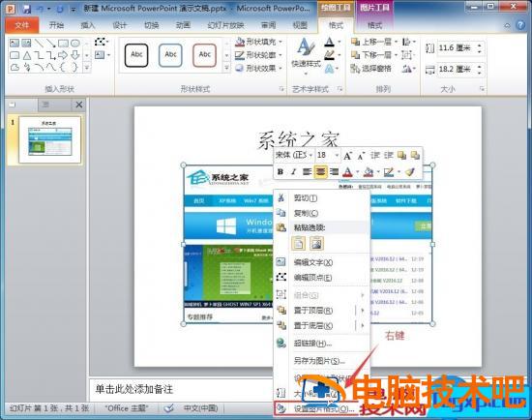Close the slides thumbnail pane
Screen dimensions: 532x420
79,105
